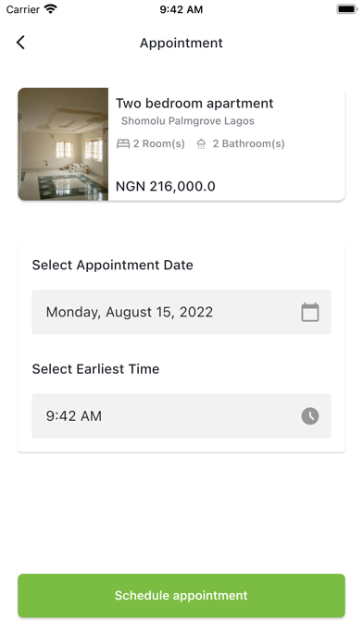Tap the clock icon in time field
363x644 pixels.
tap(310, 416)
